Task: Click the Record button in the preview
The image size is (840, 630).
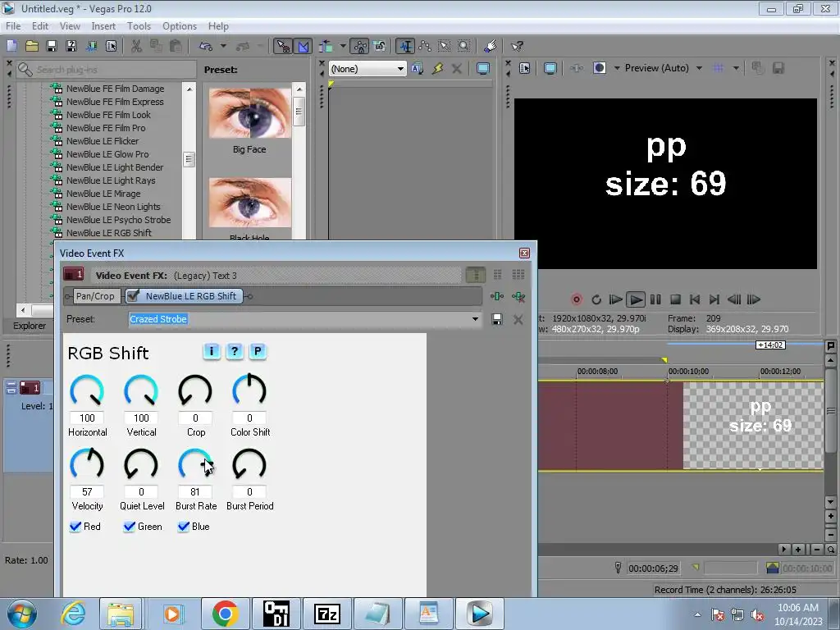Action: pos(577,299)
